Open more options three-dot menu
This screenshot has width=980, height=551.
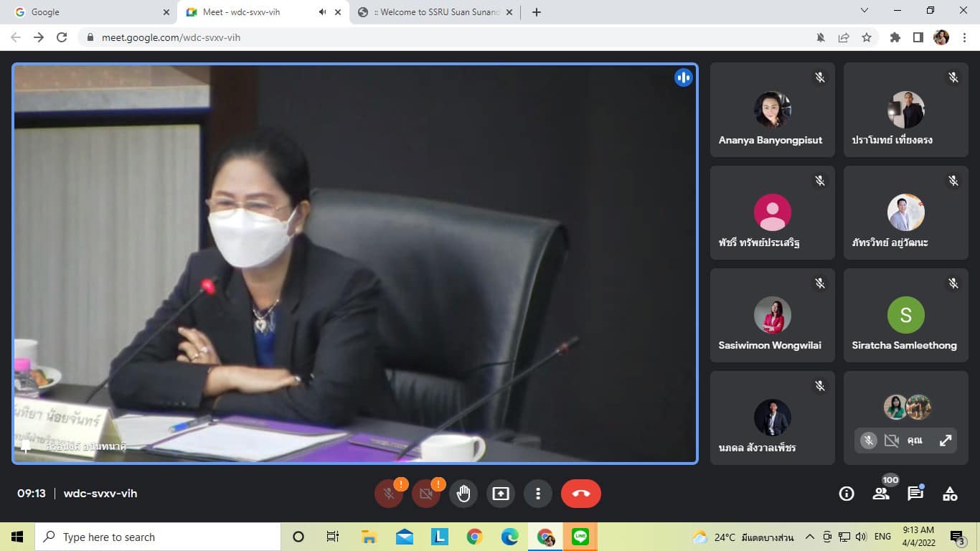point(538,494)
